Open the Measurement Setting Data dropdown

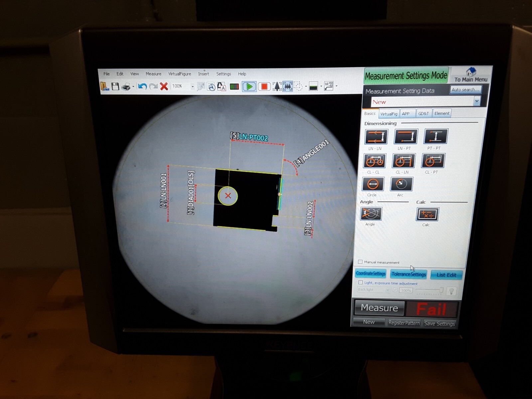[477, 102]
